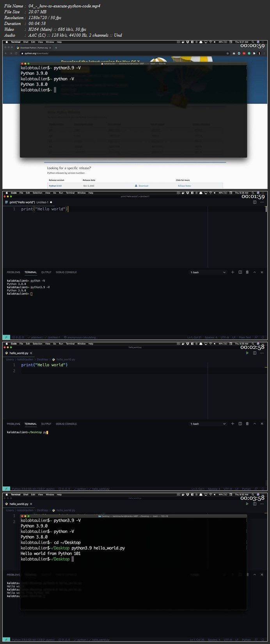Open Shell menu in the 9:27 AM Terminal menu bar
Image resolution: width=270 pixels, height=644 pixels.
25,42
